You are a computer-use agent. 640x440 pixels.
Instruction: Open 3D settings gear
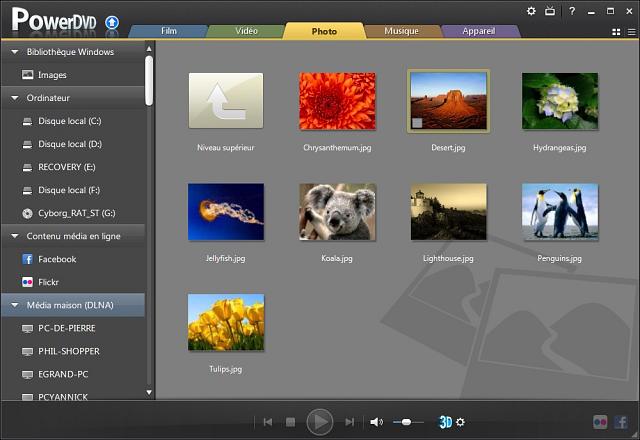[461, 422]
